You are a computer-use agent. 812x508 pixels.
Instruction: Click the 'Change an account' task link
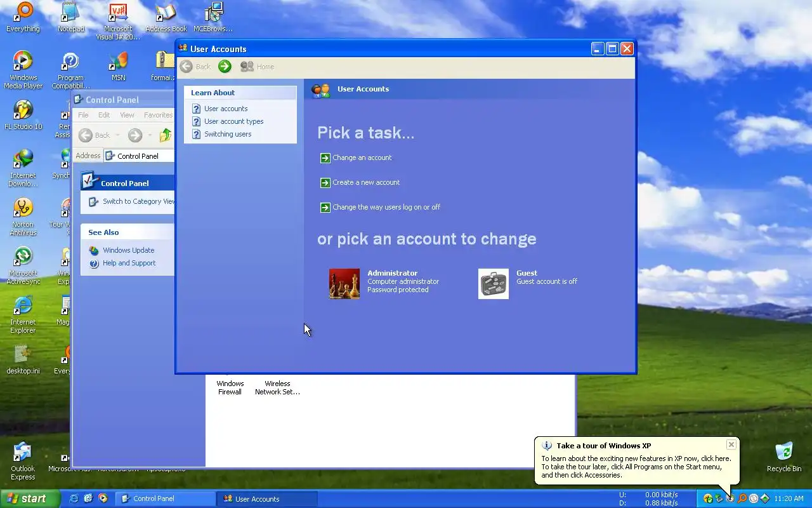click(362, 157)
